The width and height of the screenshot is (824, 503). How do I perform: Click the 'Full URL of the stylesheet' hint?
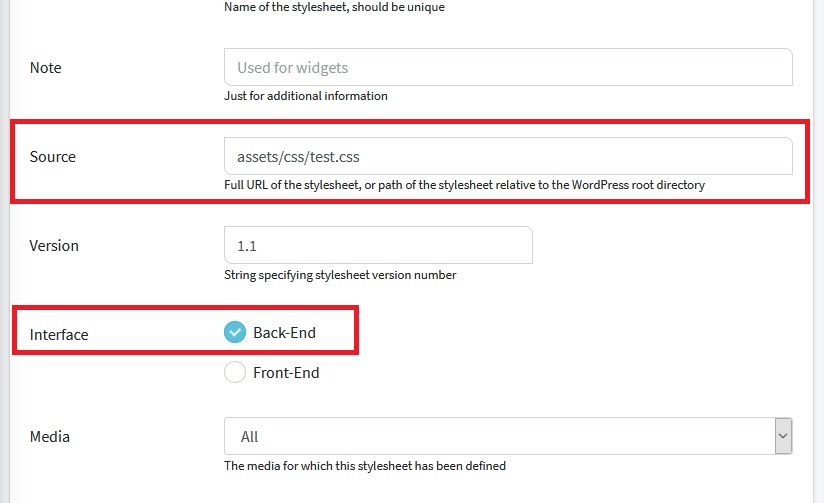click(x=465, y=185)
